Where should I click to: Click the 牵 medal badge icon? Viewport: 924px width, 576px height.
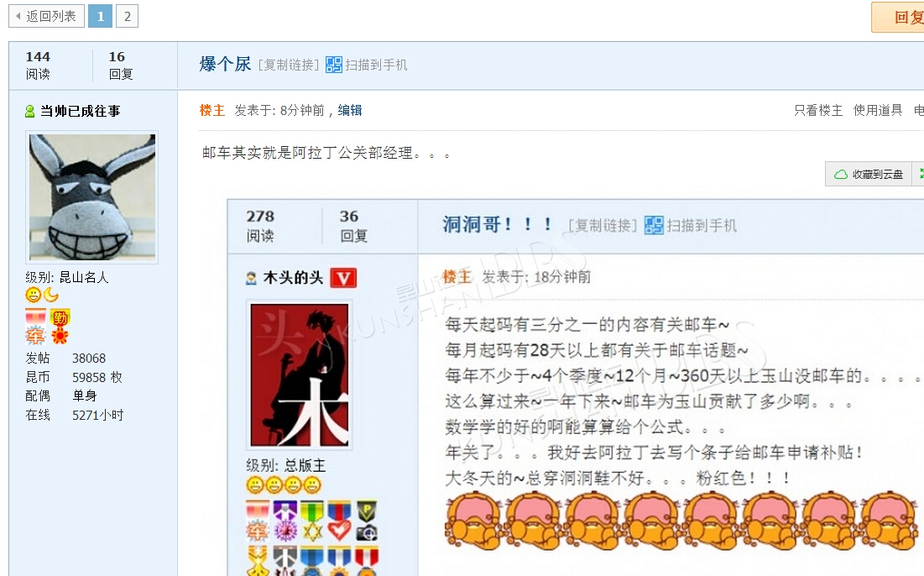35,327
